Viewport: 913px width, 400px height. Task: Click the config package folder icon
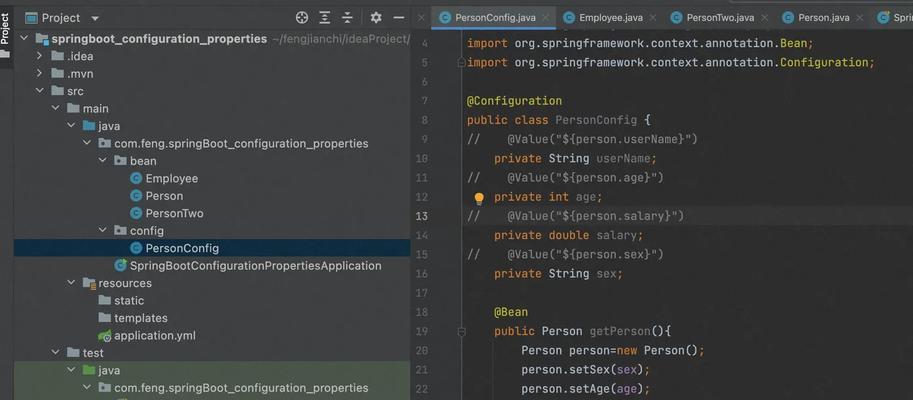click(x=121, y=231)
